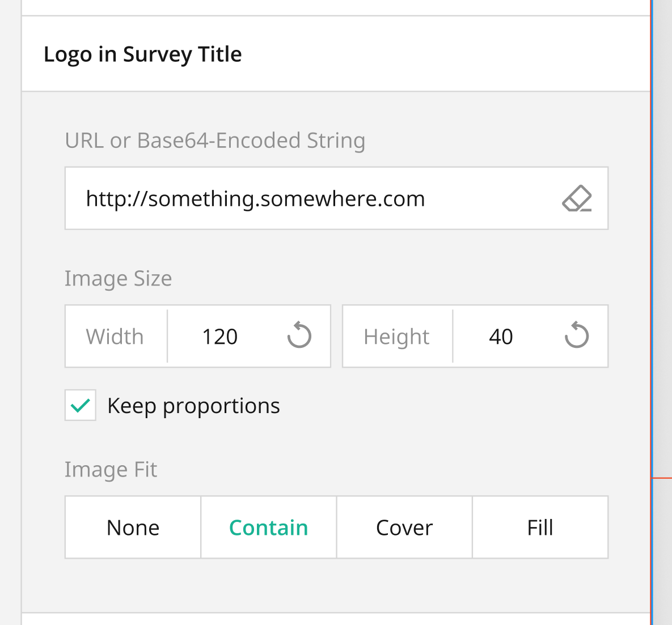This screenshot has height=625, width=672.
Task: Click the "Keep proportions" label text
Action: tap(193, 406)
